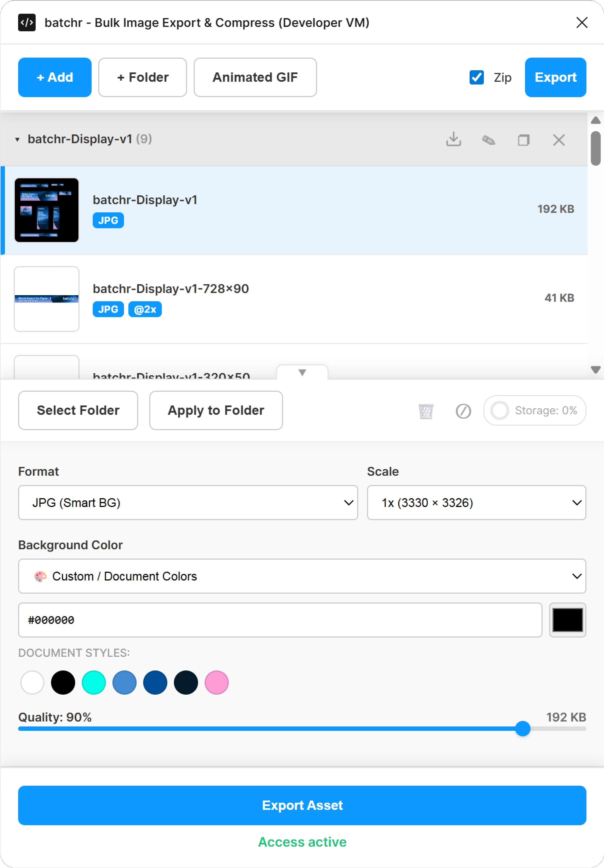Open the trash bin icon
The width and height of the screenshot is (604, 868).
coord(426,411)
